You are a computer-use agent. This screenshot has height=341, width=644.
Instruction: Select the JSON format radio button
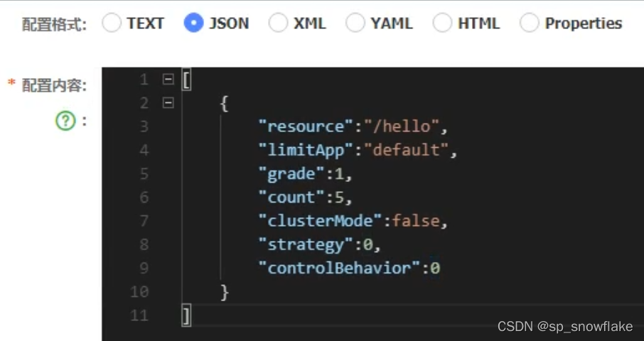193,23
